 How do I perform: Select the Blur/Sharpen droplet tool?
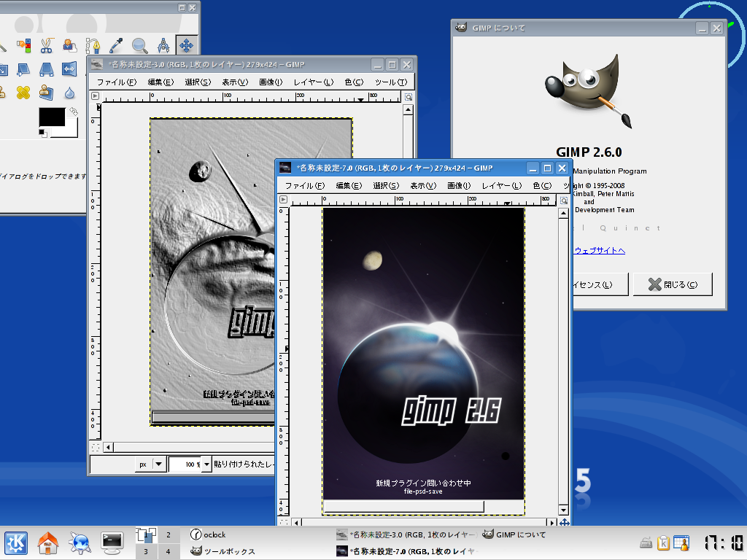pyautogui.click(x=69, y=93)
